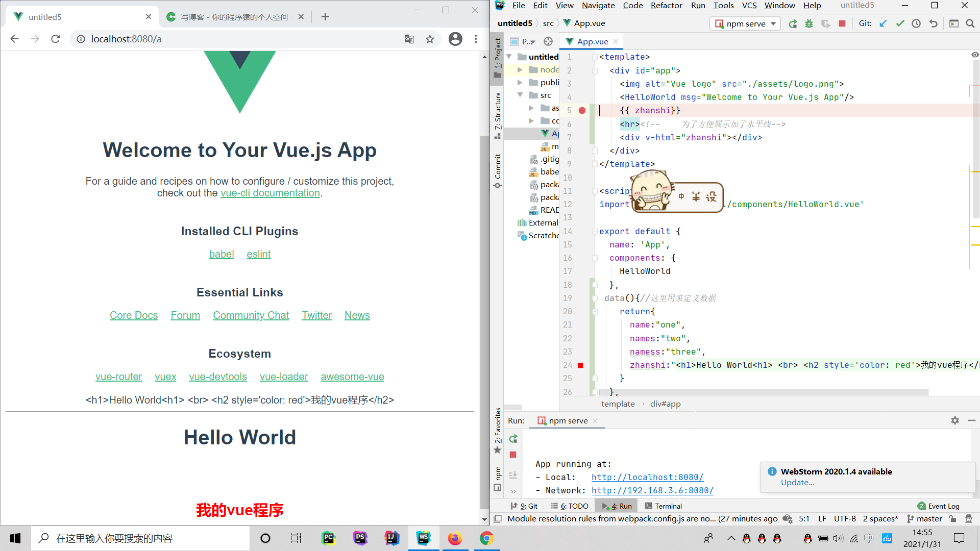Click Git commit checkmark icon
Viewport: 980px width, 551px height.
click(900, 23)
